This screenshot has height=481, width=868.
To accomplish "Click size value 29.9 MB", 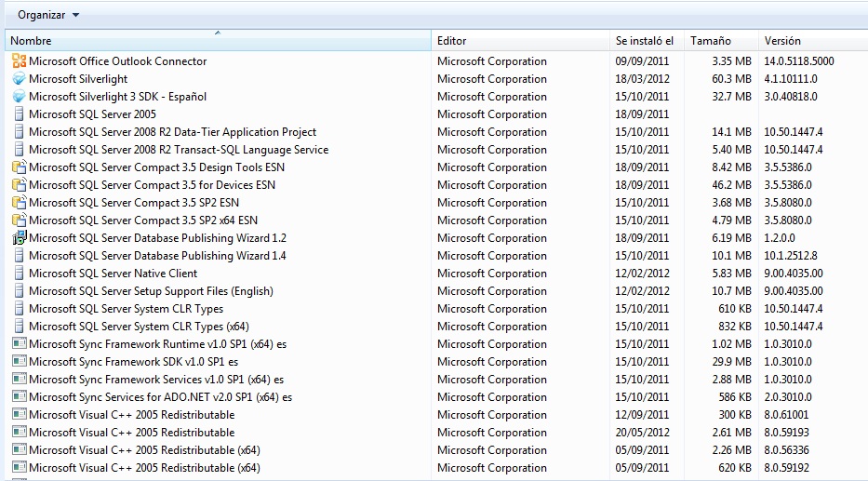I will pyautogui.click(x=731, y=361).
